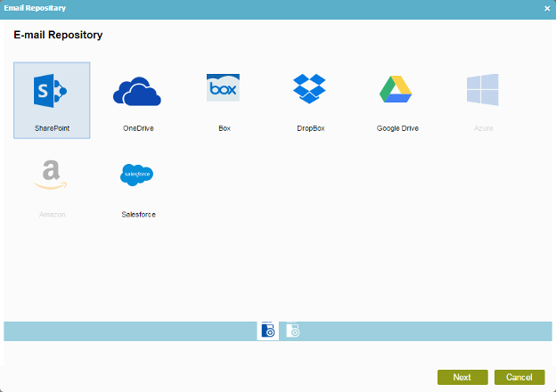Switch to the second wizard step tab
The height and width of the screenshot is (392, 556).
(x=293, y=331)
